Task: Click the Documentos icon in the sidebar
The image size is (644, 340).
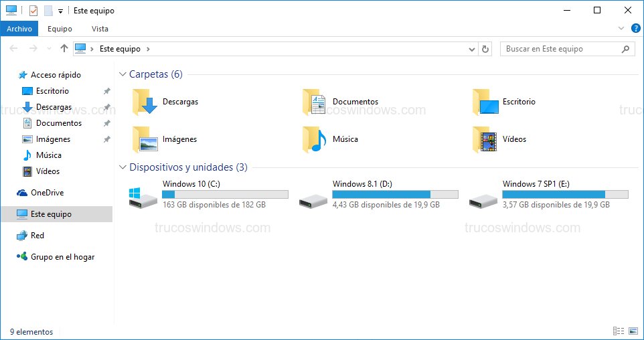Action: pyautogui.click(x=27, y=123)
